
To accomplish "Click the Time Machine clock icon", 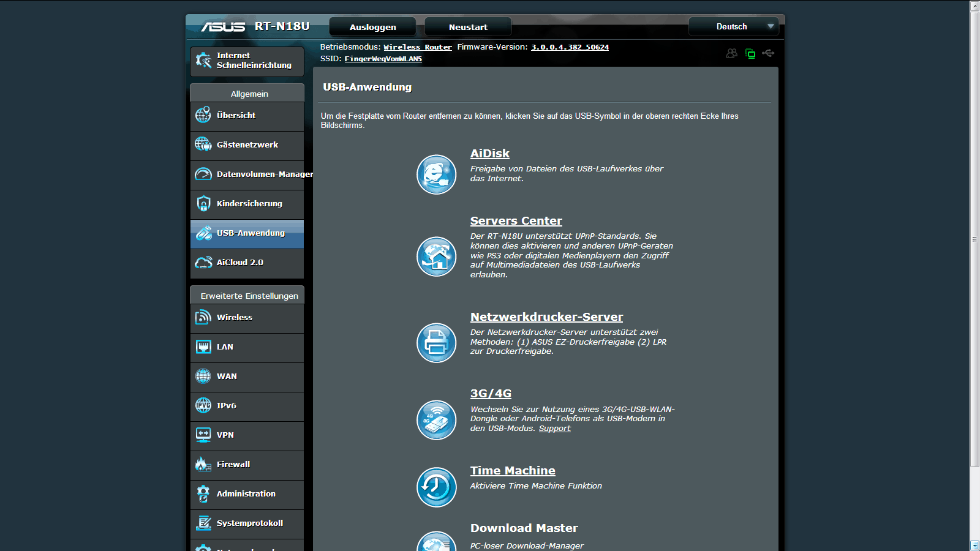I will (x=436, y=487).
